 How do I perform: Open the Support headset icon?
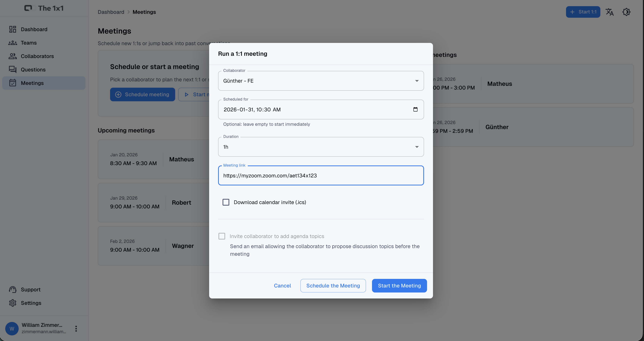click(x=12, y=290)
